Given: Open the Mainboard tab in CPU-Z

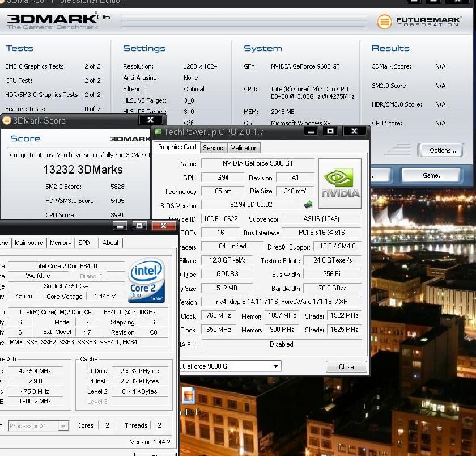Looking at the screenshot, I should pyautogui.click(x=29, y=243).
